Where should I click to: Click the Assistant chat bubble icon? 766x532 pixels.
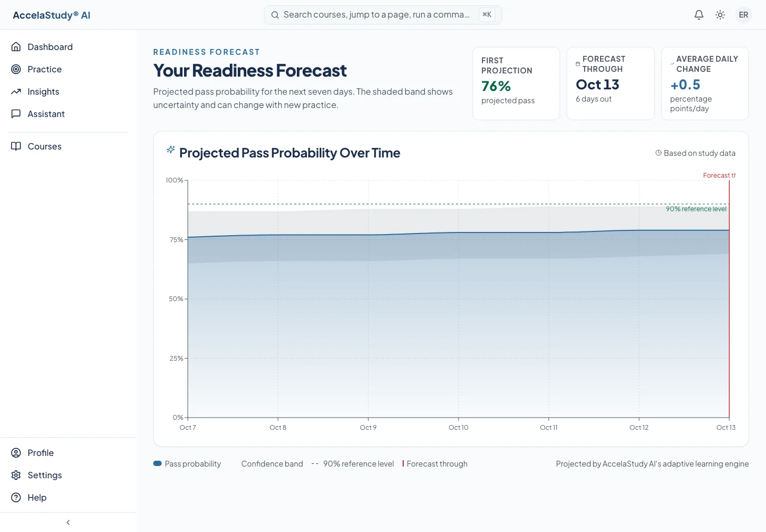click(x=16, y=114)
